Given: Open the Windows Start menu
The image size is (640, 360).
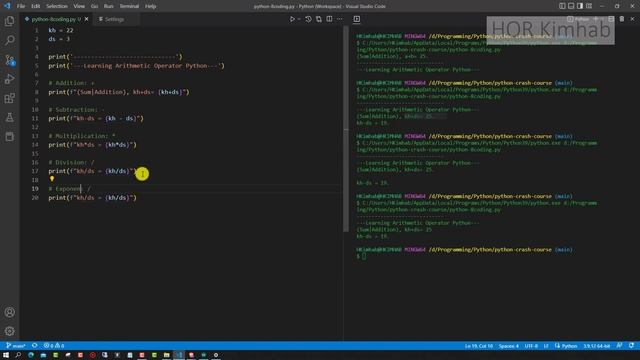Looking at the screenshot, I should coord(6,355).
